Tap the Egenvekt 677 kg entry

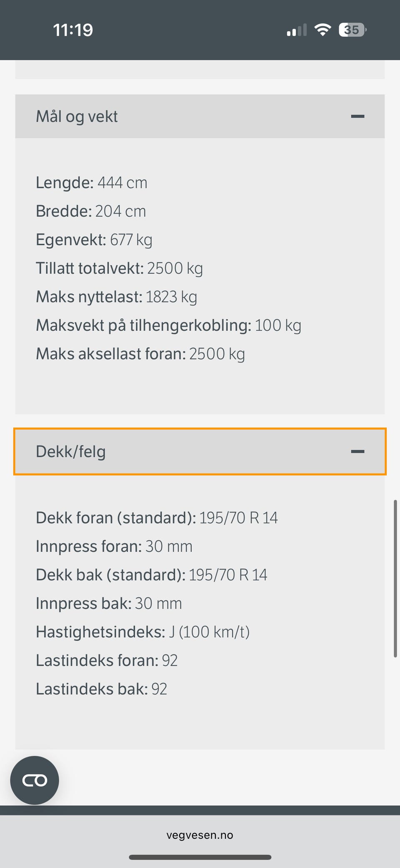coord(94,240)
